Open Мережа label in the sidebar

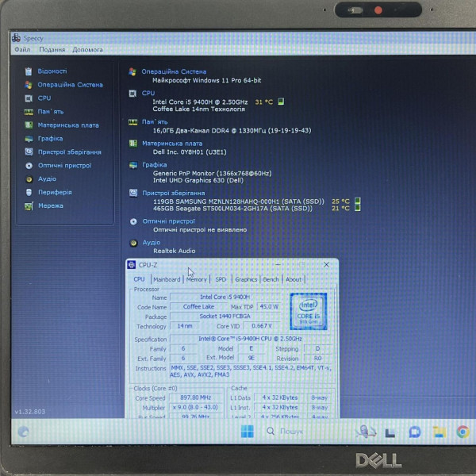(x=51, y=205)
